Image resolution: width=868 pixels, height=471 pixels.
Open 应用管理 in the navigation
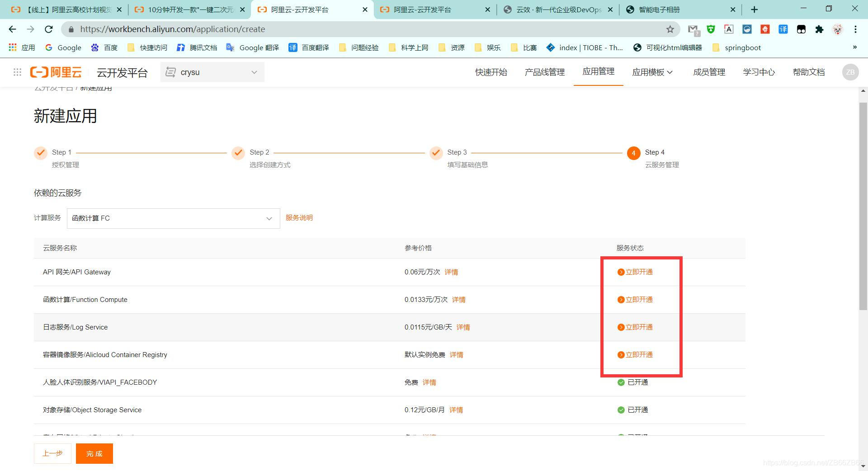(x=599, y=71)
